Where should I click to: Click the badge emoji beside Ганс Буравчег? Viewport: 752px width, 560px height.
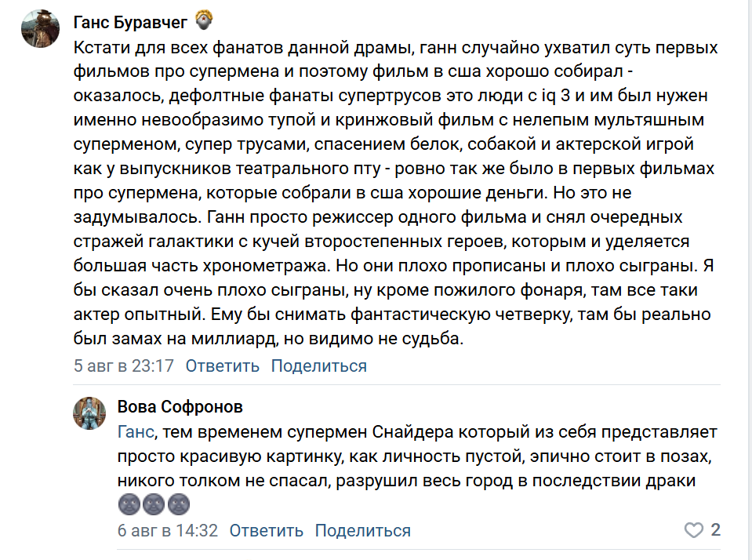(x=203, y=20)
